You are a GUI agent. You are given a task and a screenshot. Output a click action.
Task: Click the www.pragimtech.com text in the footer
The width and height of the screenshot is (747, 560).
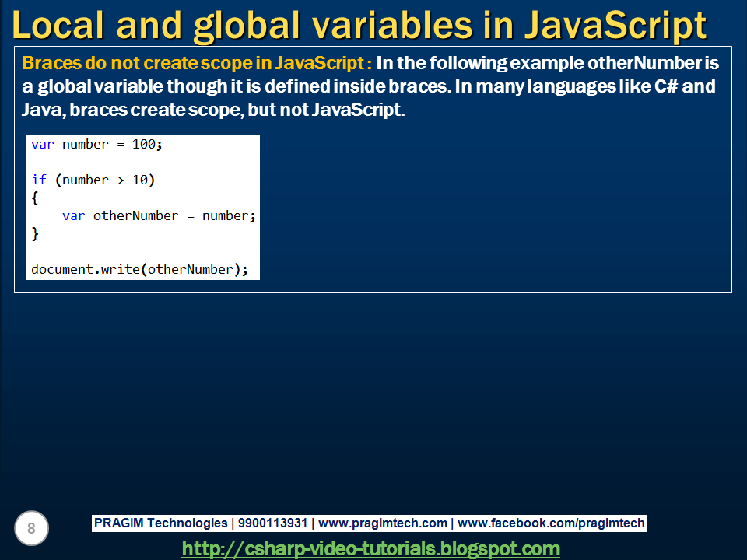pyautogui.click(x=383, y=523)
